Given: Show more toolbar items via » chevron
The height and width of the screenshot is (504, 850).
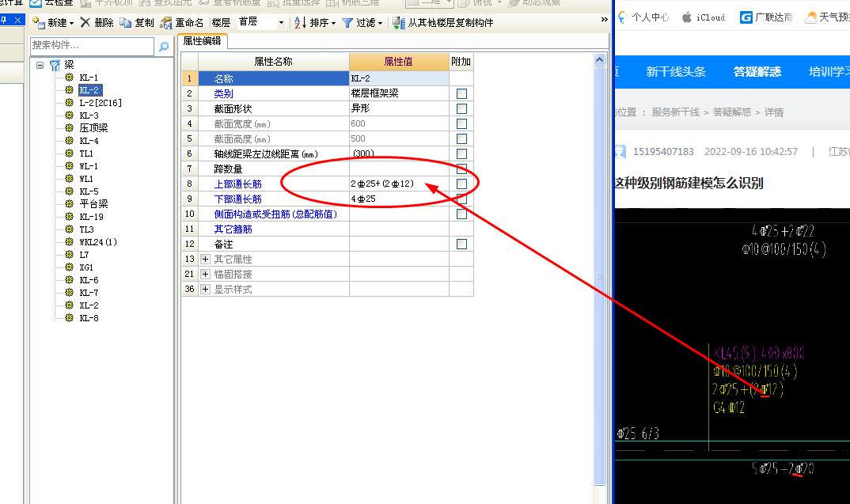Looking at the screenshot, I should 605,20.
